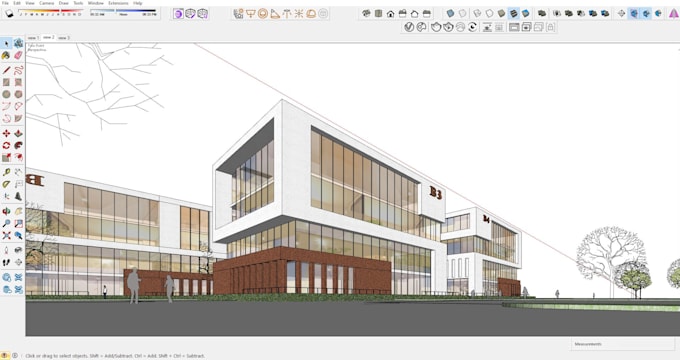Click the Make Component tool icon
The height and width of the screenshot is (360, 680).
tap(18, 43)
